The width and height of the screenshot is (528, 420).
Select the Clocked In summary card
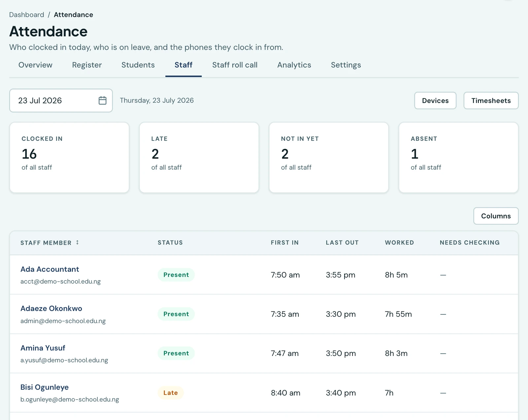point(69,157)
